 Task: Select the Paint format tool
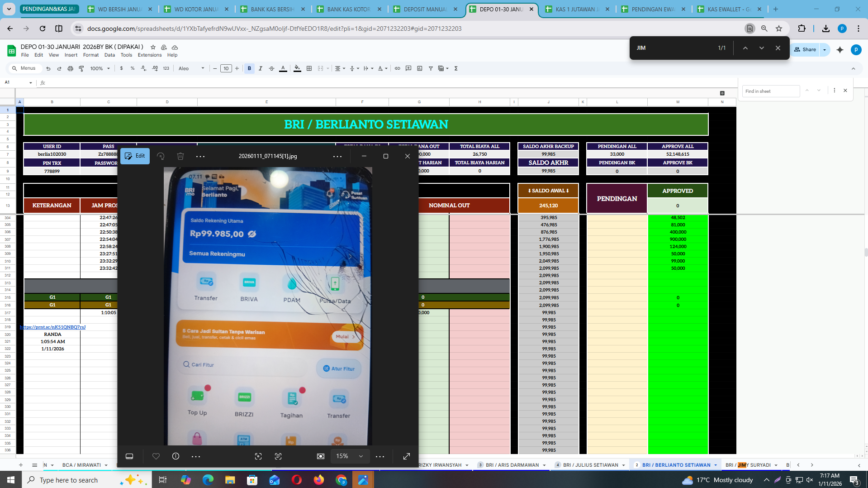(81, 68)
